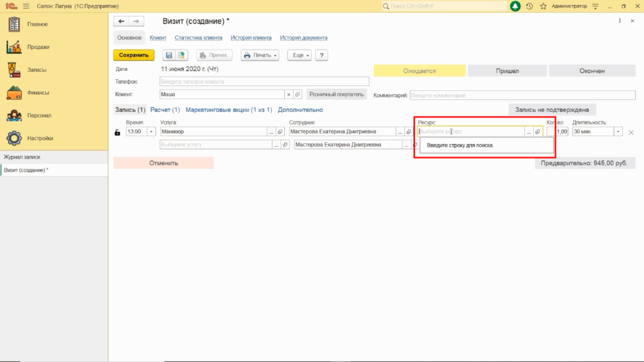Clear the Клиент field with the x
This screenshot has height=362, width=644.
[289, 94]
